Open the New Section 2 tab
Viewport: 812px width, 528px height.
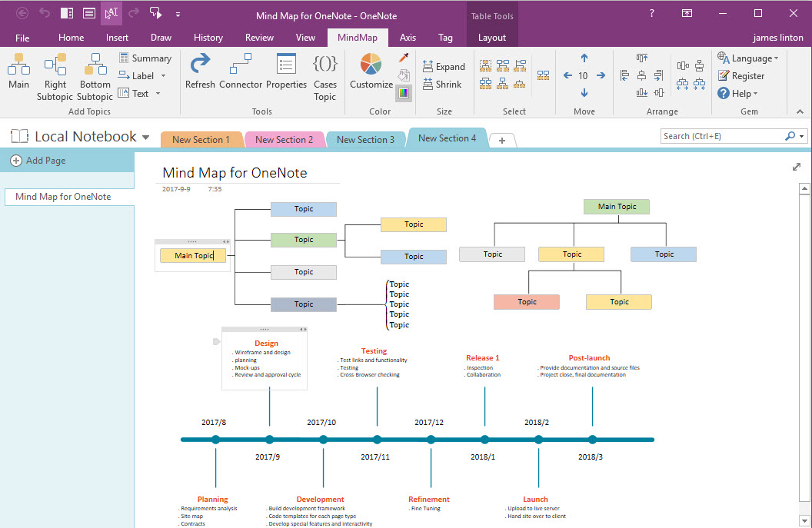[285, 139]
